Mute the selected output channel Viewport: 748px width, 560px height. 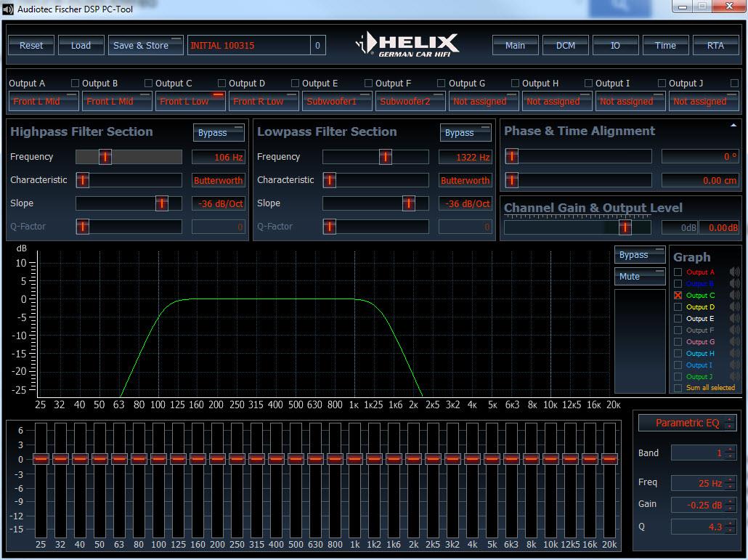click(640, 276)
